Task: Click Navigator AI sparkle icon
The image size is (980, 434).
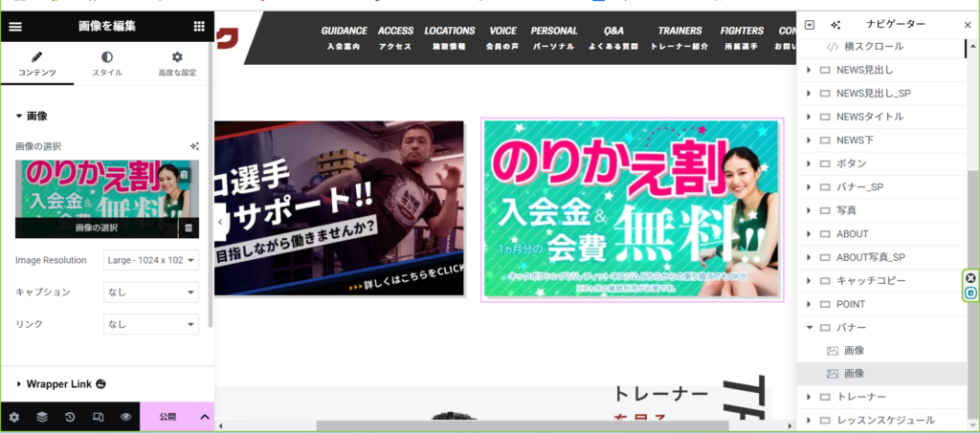Action: pos(835,25)
